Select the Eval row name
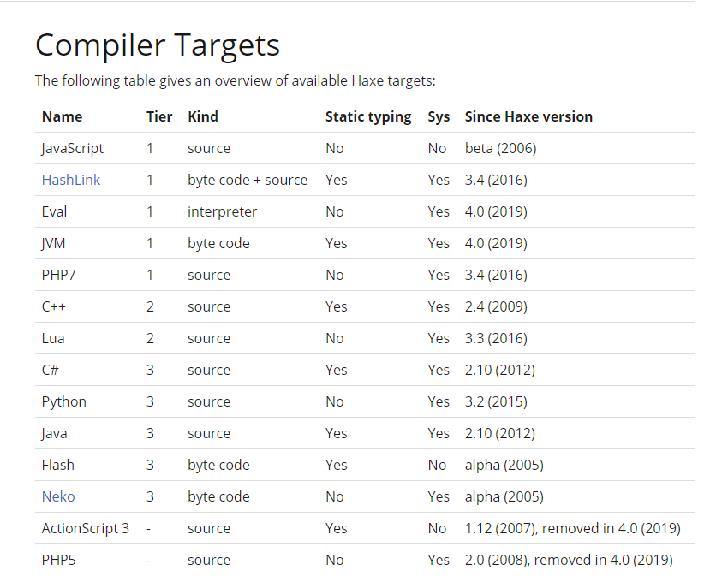The width and height of the screenshot is (728, 588). click(54, 211)
